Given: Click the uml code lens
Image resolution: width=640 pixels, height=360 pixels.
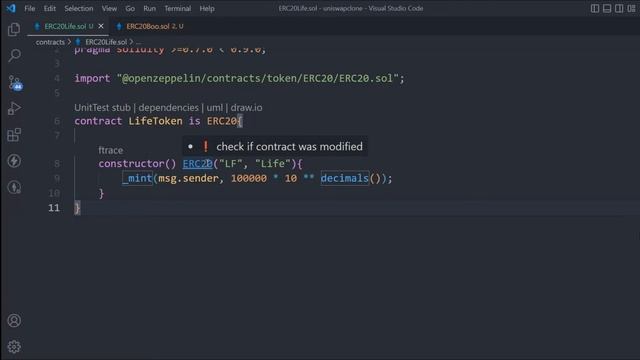Looking at the screenshot, I should [x=214, y=108].
